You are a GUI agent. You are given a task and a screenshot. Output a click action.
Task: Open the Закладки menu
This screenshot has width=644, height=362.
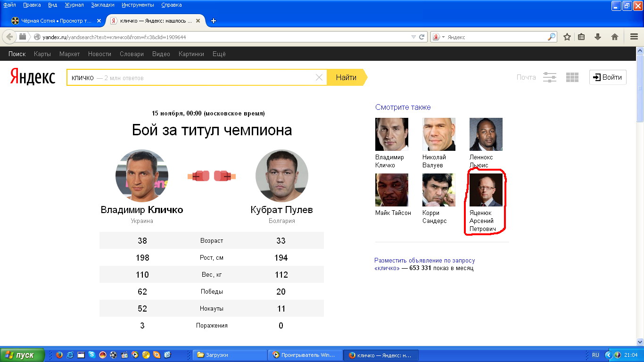[x=102, y=5]
